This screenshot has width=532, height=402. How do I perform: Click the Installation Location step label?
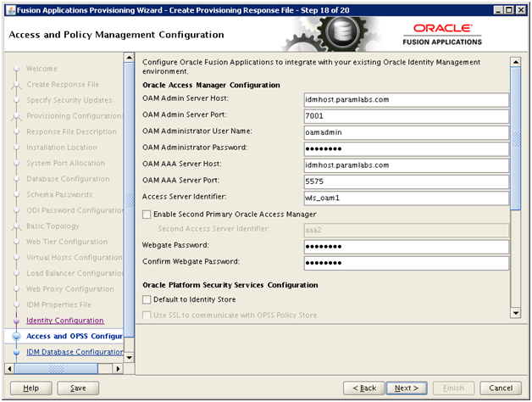pyautogui.click(x=62, y=148)
